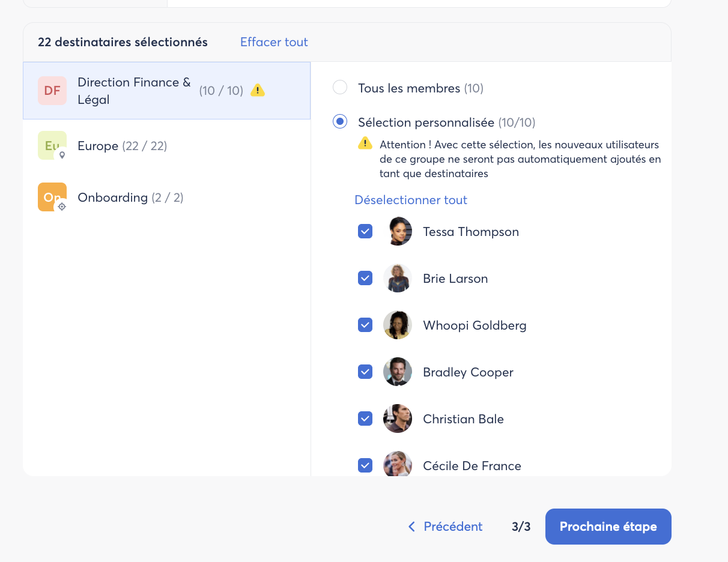
Task: Click the warning icon beside Direction Finance & Légal
Action: pyautogui.click(x=258, y=91)
